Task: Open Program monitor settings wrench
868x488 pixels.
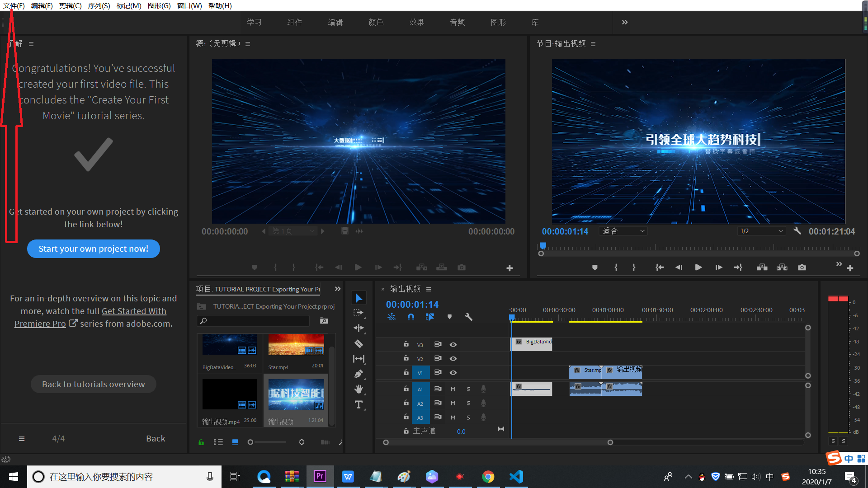Action: pyautogui.click(x=797, y=231)
